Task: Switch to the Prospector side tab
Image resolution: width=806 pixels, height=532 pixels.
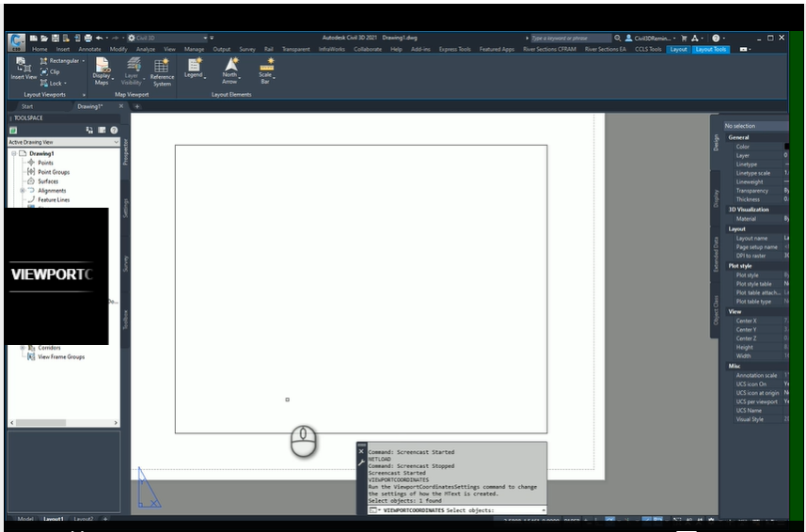Action: point(125,152)
